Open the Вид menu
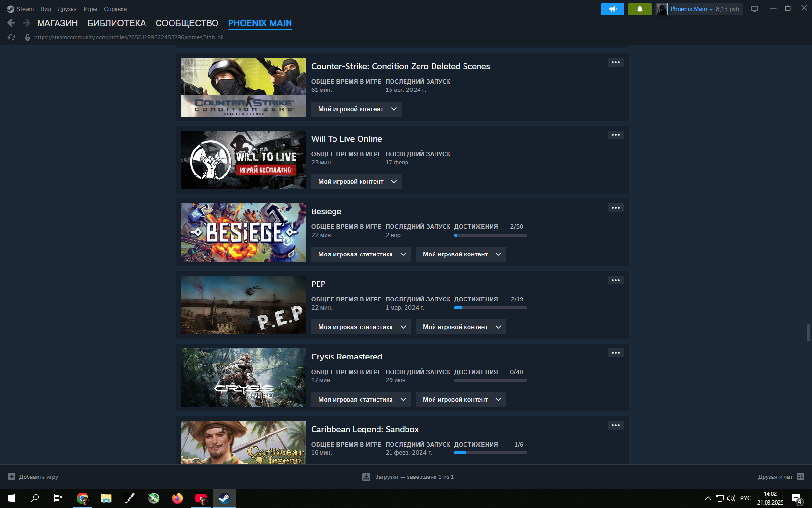Image resolution: width=812 pixels, height=508 pixels. tap(46, 9)
